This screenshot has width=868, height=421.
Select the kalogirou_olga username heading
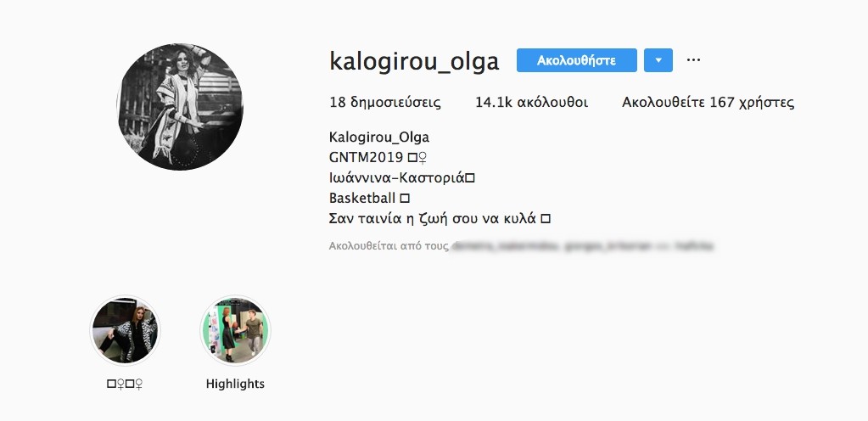pos(414,61)
